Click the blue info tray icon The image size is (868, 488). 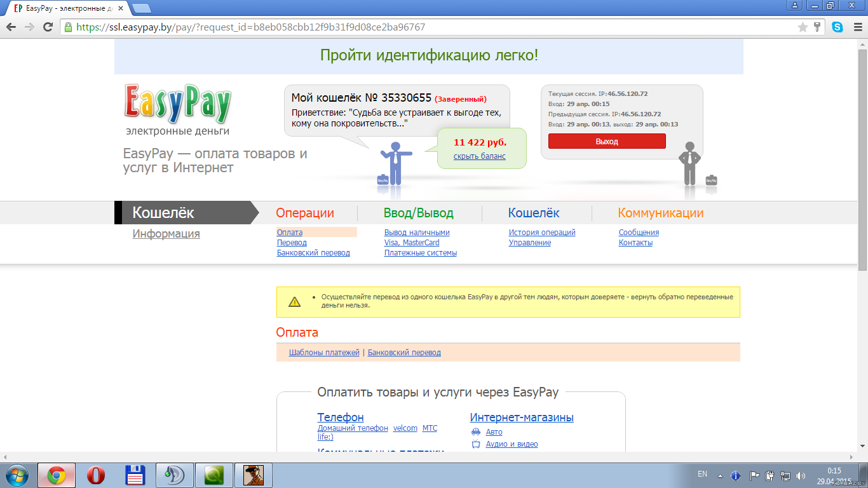[736, 475]
